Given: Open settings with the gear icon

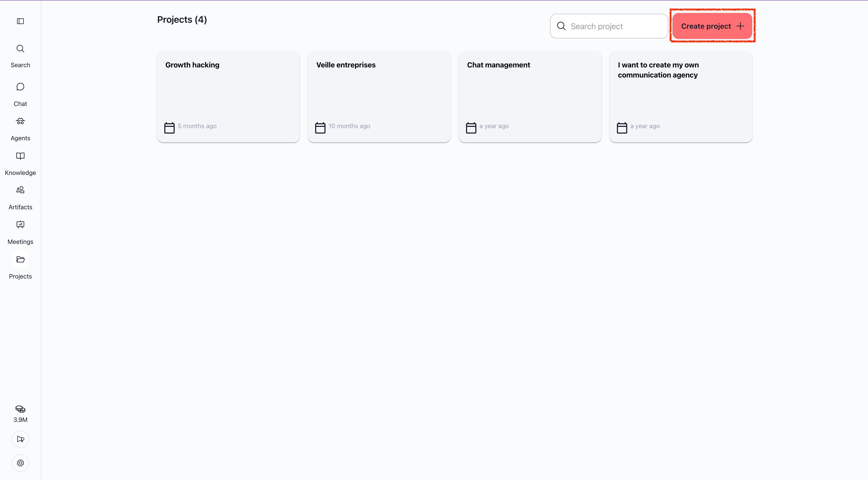Looking at the screenshot, I should (x=20, y=463).
